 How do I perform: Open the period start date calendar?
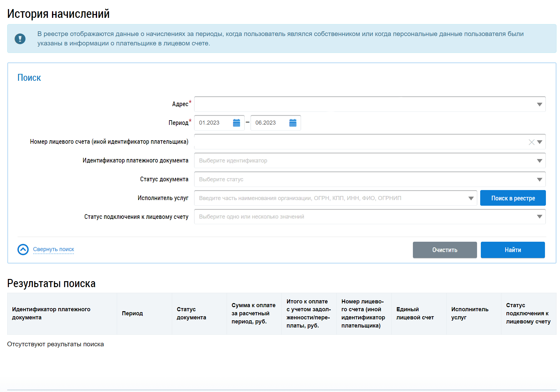236,123
